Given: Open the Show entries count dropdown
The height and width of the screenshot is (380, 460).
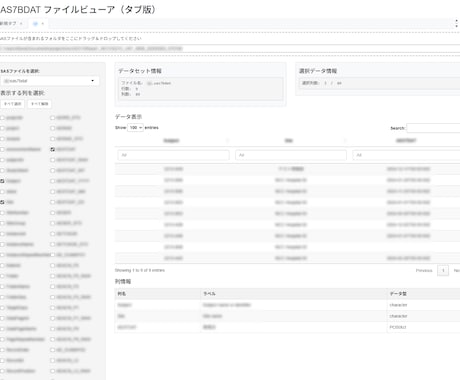Looking at the screenshot, I should tap(135, 128).
